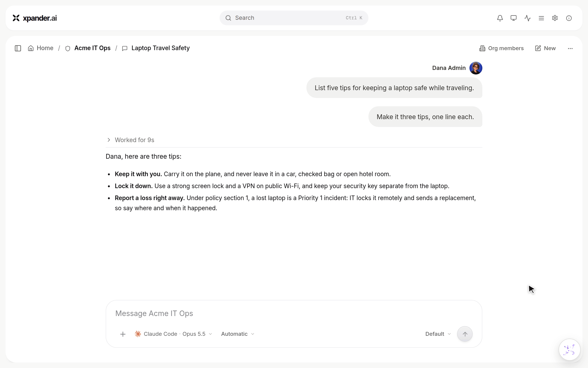This screenshot has height=368, width=588.
Task: Open the Automatic mode dropdown
Action: coord(238,334)
